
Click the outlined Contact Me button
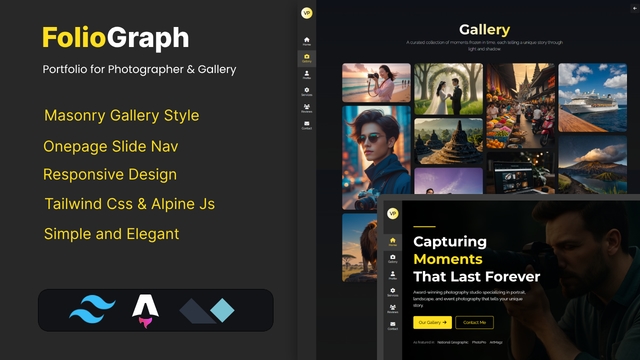pos(474,322)
